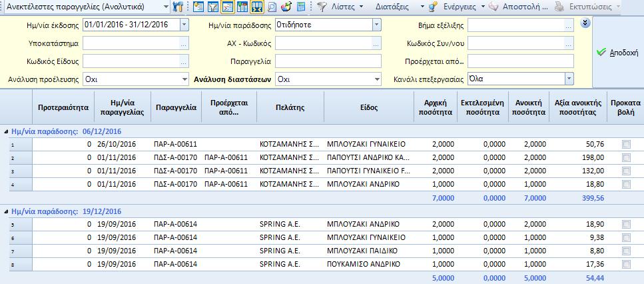This screenshot has width=644, height=284.
Task: Click the funnel icon beside Λίστες
Action: click(322, 7)
